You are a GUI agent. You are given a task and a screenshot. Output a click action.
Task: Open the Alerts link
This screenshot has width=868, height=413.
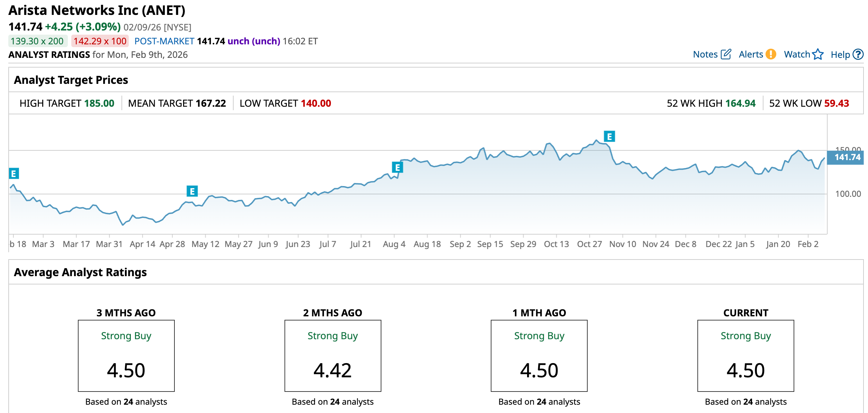tap(751, 54)
